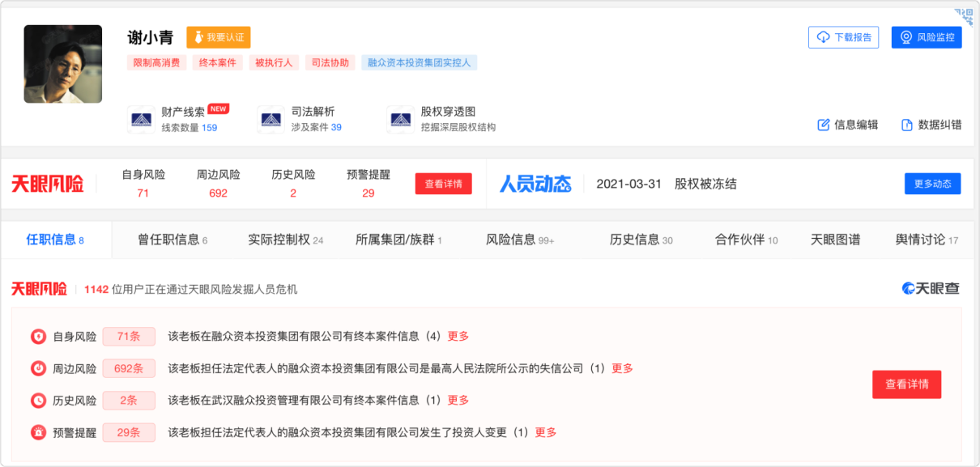Open the 股权穿透图 logo icon
The image size is (980, 467).
click(400, 119)
